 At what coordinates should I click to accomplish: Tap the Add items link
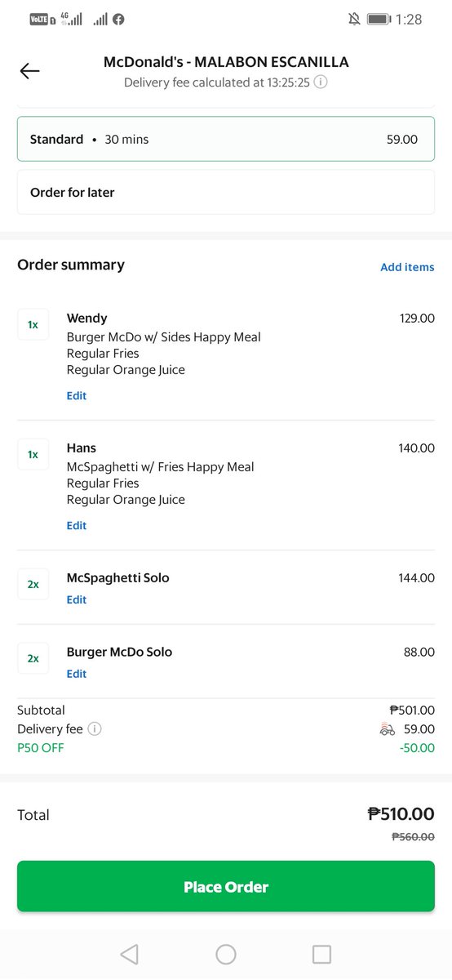click(407, 267)
